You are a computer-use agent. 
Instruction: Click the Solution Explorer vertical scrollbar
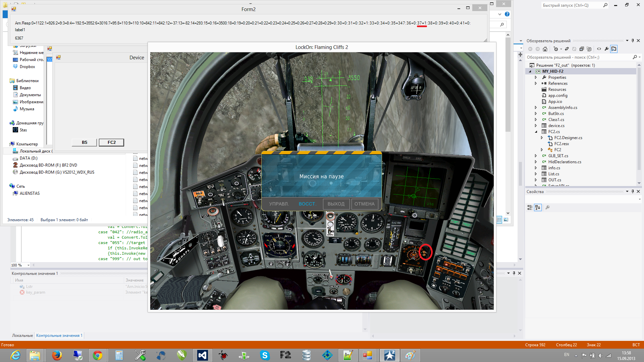639,124
